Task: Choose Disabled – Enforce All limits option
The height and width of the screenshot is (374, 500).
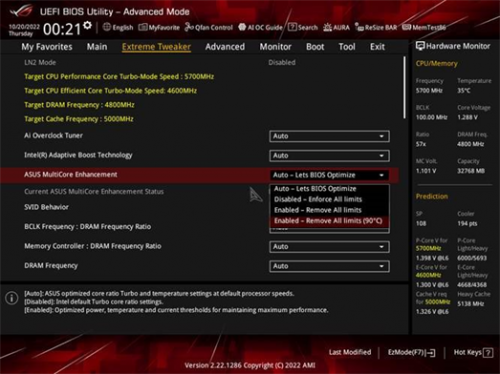Action: (x=329, y=199)
